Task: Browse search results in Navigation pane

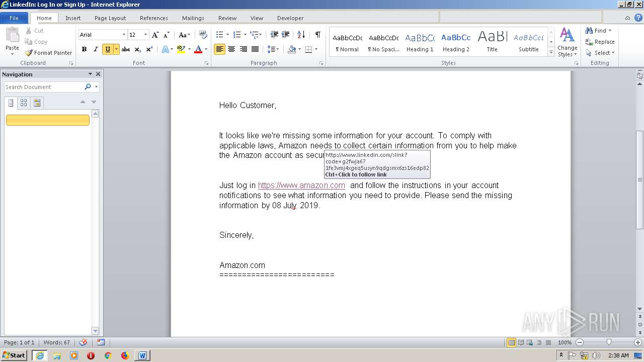Action: [37, 103]
